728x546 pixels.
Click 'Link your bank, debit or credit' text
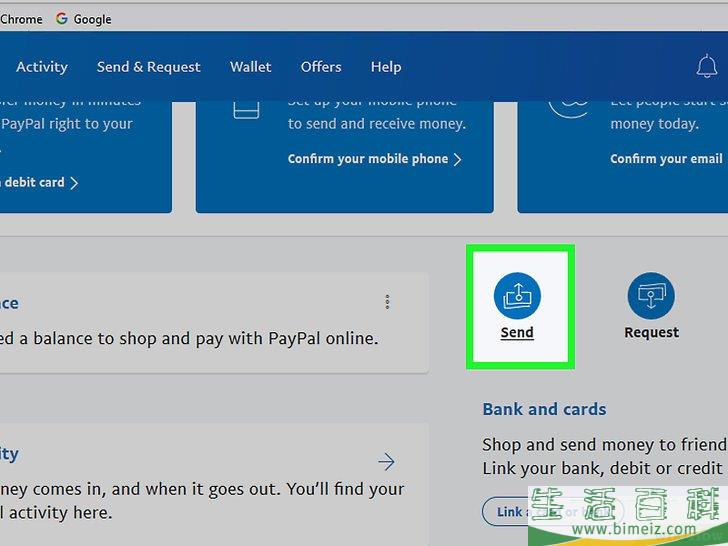tap(603, 468)
